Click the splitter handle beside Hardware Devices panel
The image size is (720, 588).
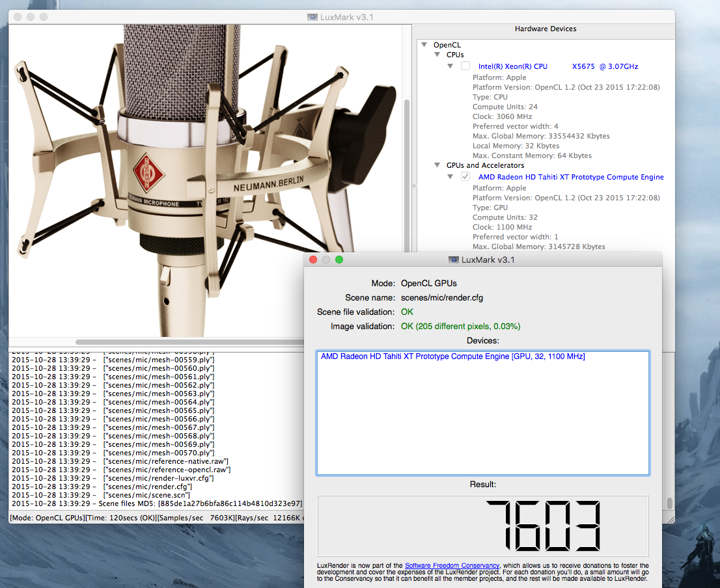pos(413,185)
